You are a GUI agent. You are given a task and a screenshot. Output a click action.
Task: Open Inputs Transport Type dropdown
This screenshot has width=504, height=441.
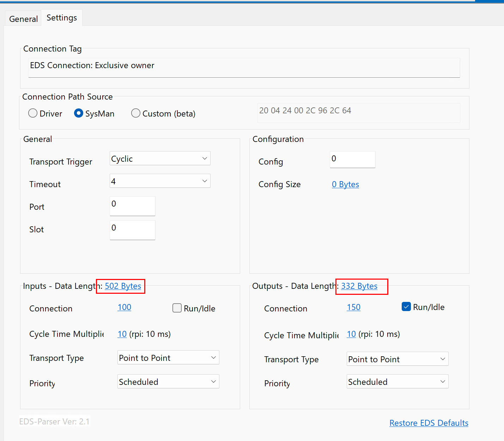coord(168,358)
